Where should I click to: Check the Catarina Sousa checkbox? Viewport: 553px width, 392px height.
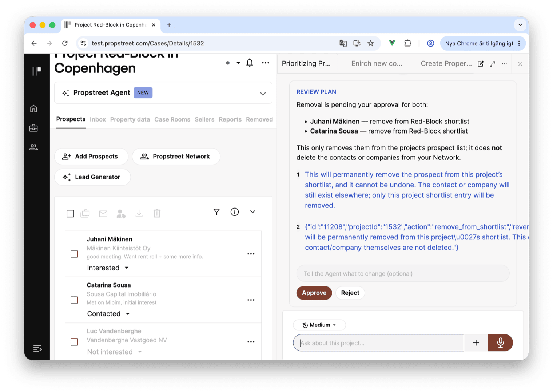click(74, 300)
